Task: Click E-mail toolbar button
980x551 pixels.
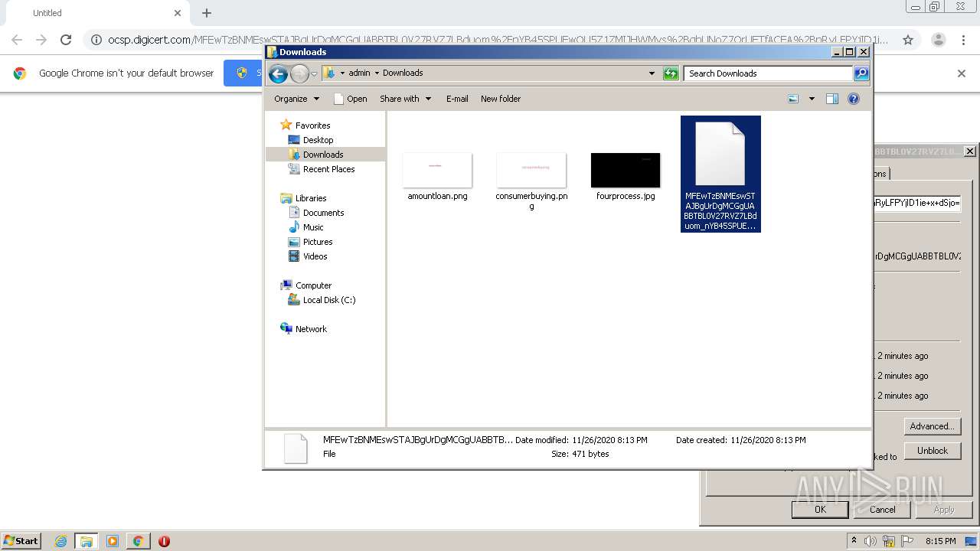Action: [x=457, y=99]
